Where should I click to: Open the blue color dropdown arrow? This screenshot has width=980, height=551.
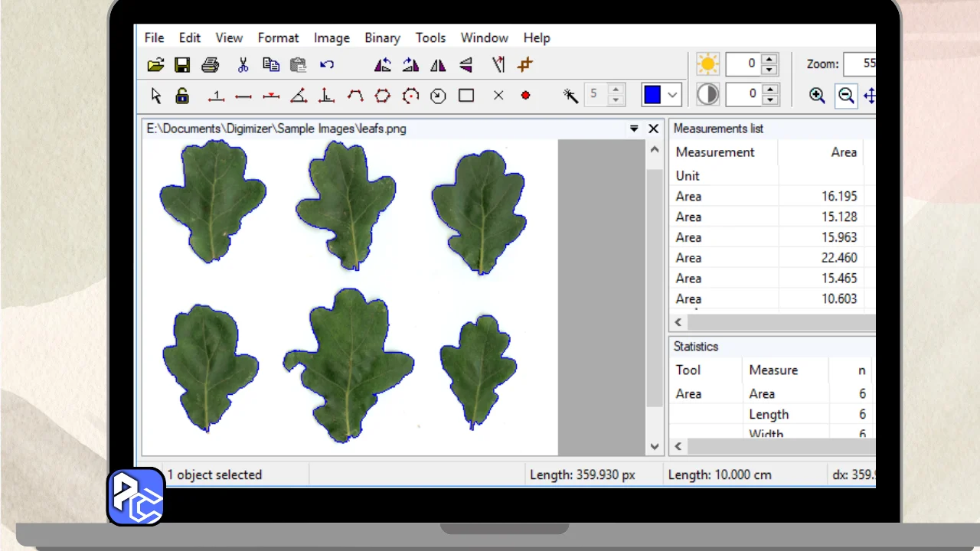pyautogui.click(x=672, y=95)
